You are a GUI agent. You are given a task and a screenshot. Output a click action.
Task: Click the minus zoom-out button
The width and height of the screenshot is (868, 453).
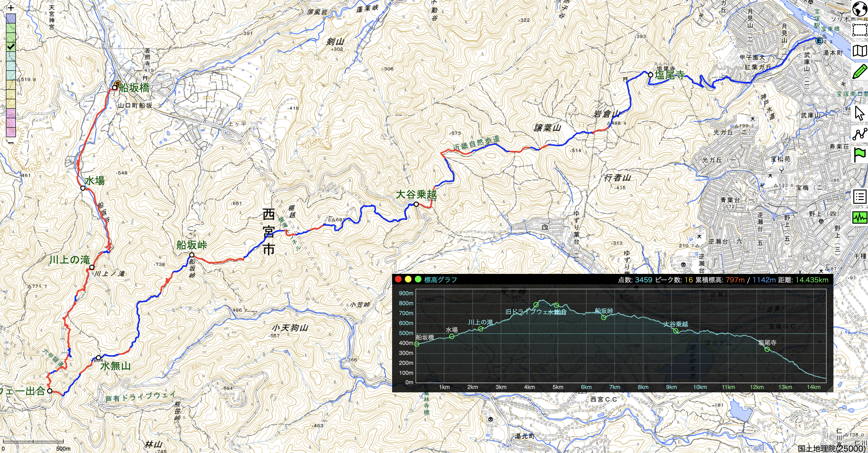pyautogui.click(x=11, y=143)
